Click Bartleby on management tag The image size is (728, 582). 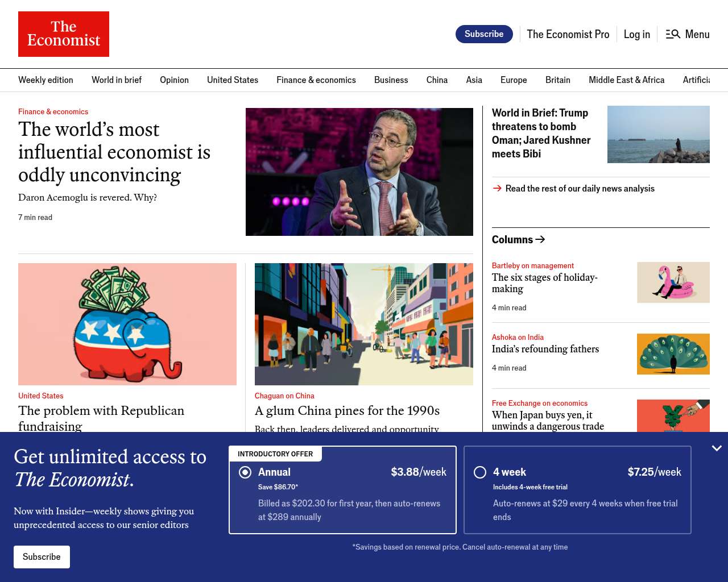[x=533, y=265]
